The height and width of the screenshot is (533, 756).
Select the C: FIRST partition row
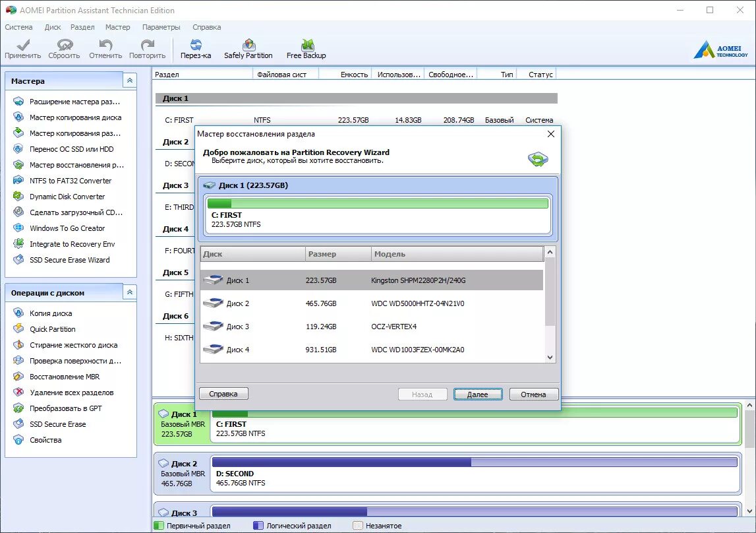(357, 120)
